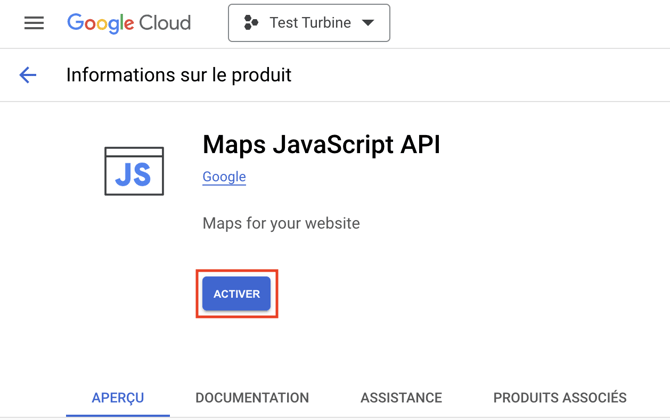Open the hamburger navigation menu

coord(34,23)
